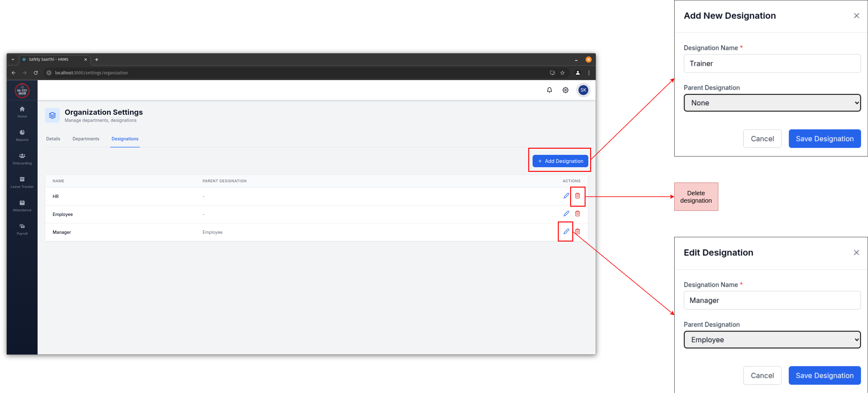Edit the Manager designation pencil icon
The height and width of the screenshot is (393, 868).
pos(566,231)
